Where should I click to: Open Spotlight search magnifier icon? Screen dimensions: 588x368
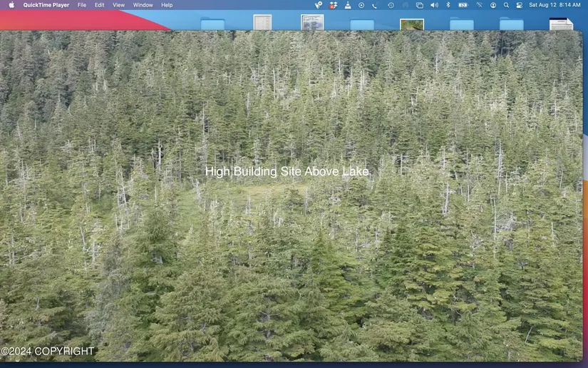506,5
